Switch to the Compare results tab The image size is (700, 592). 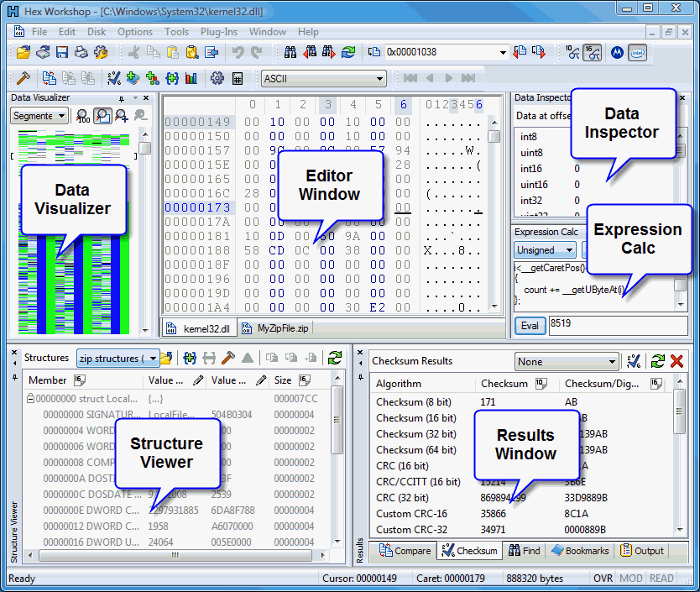coord(405,551)
